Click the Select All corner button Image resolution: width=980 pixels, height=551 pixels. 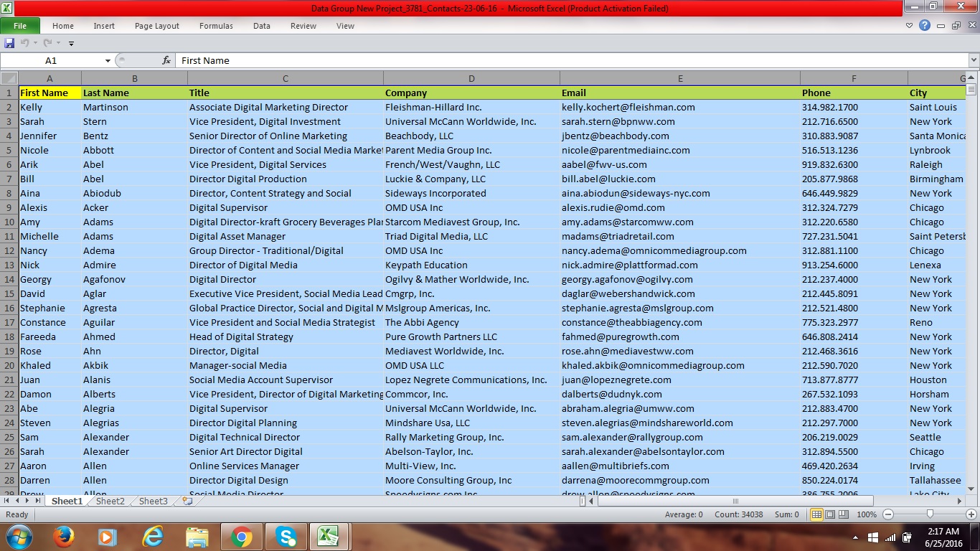point(9,78)
